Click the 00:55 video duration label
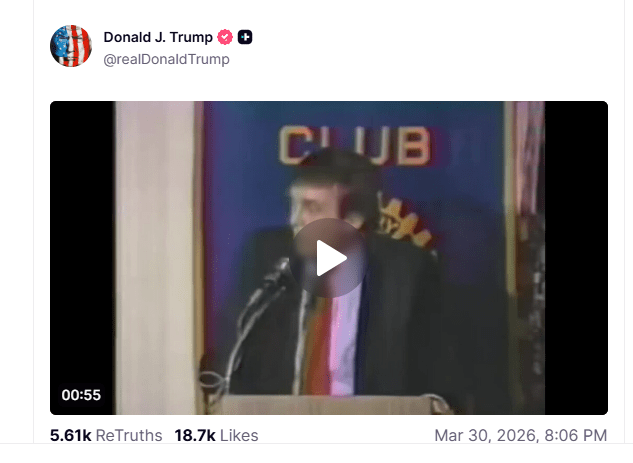 pyautogui.click(x=81, y=395)
